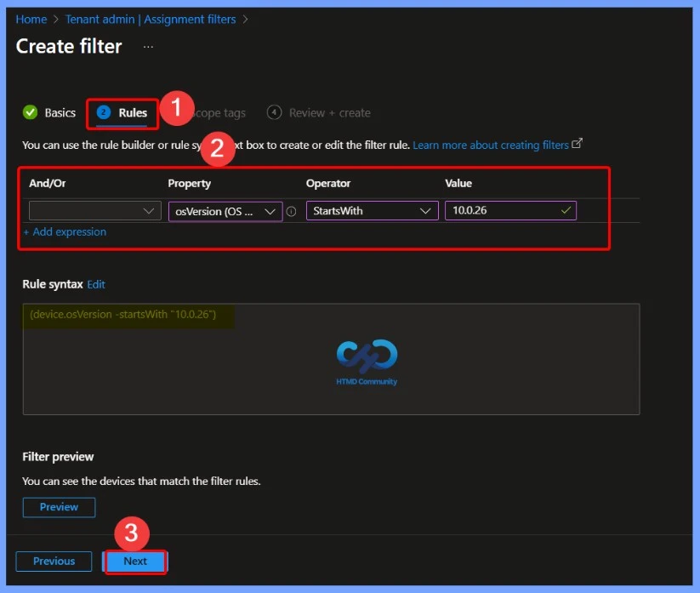Click the step 2 circle on the Rules tab
The width and height of the screenshot is (700, 593).
point(103,111)
